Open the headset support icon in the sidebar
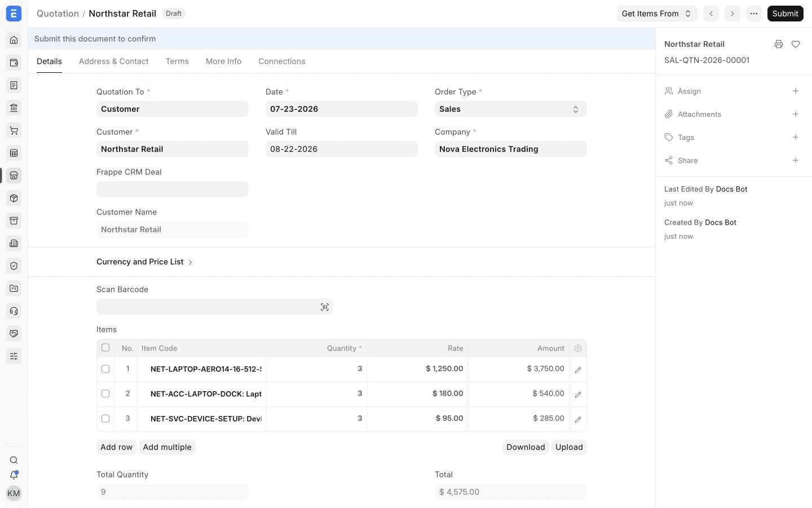 [x=14, y=311]
